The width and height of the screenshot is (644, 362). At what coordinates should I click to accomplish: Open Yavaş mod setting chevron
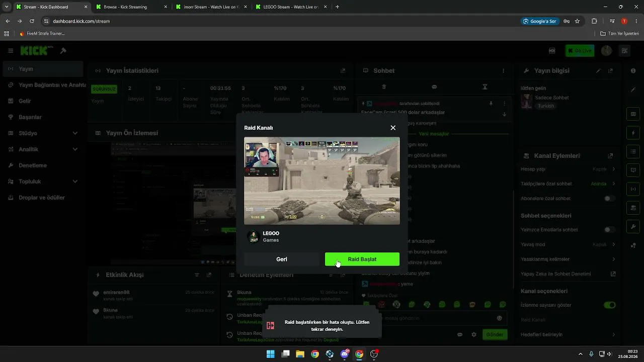(614, 244)
